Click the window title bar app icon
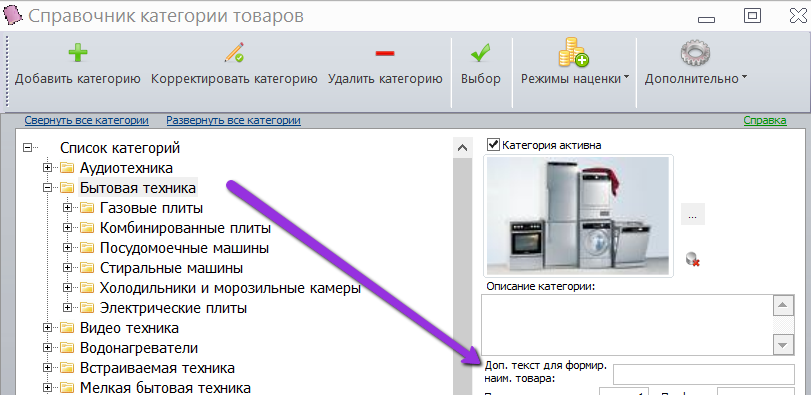811x395 pixels. (13, 14)
